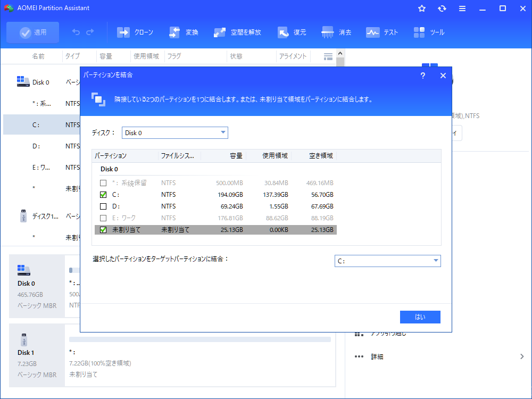Click the 69.24GB capacity cell for D:
Viewport: 532px width, 399px height.
coord(232,206)
